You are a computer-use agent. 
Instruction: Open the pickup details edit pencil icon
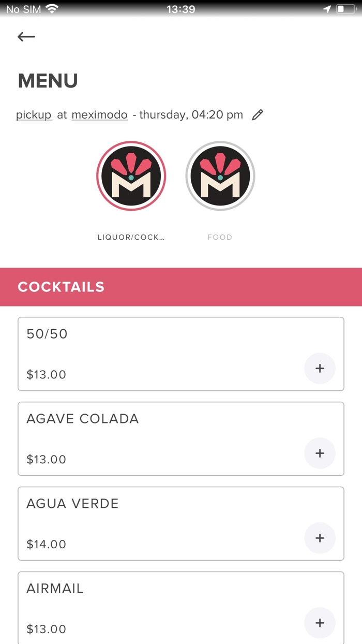258,115
